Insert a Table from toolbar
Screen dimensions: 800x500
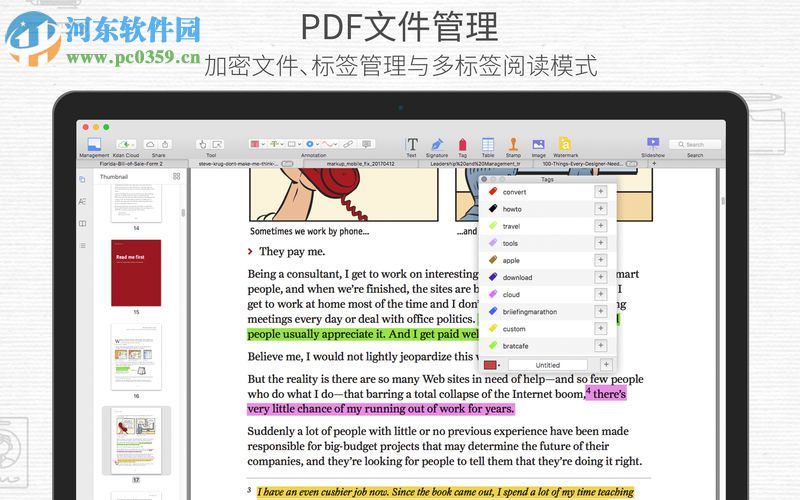coord(488,144)
